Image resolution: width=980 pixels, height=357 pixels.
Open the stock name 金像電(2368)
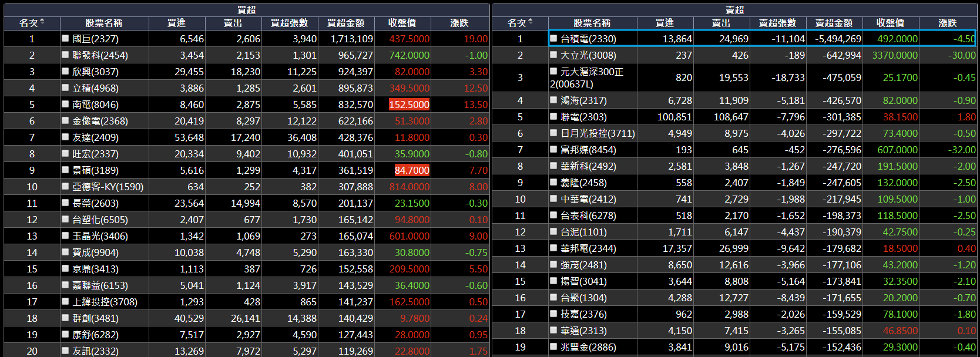pos(100,121)
